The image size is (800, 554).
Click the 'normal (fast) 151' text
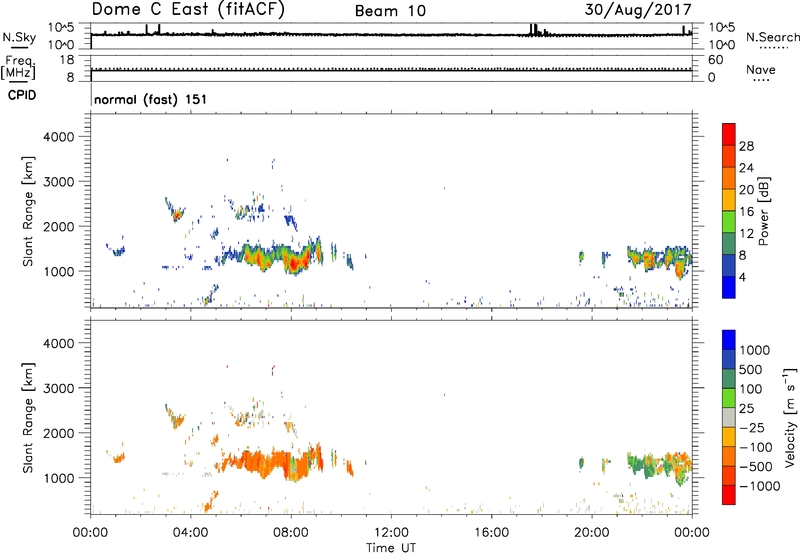click(151, 99)
